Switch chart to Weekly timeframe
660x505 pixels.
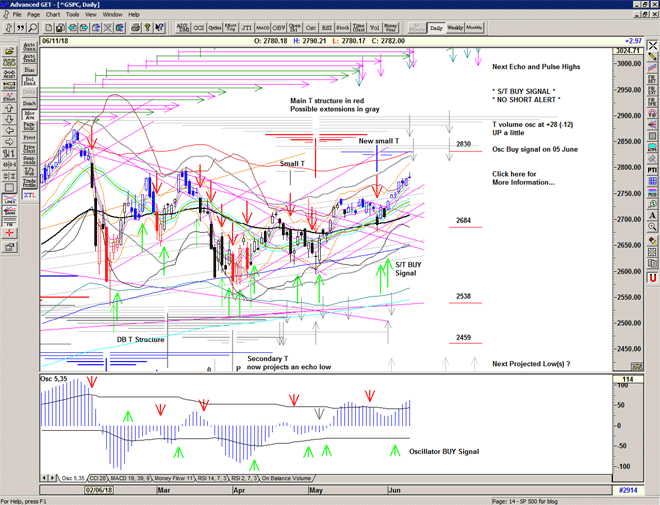click(454, 28)
